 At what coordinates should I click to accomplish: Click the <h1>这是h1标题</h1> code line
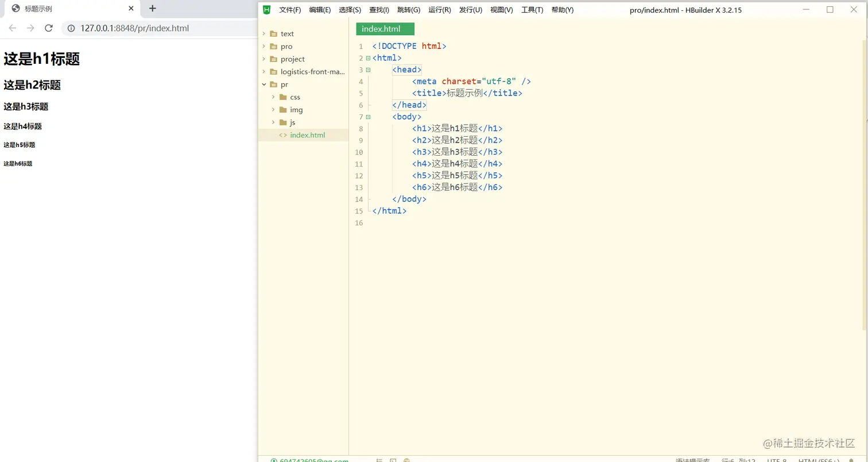coord(457,129)
